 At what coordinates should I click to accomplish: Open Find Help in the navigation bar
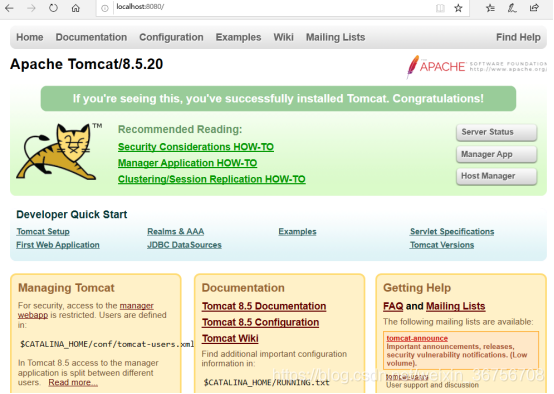(x=518, y=37)
